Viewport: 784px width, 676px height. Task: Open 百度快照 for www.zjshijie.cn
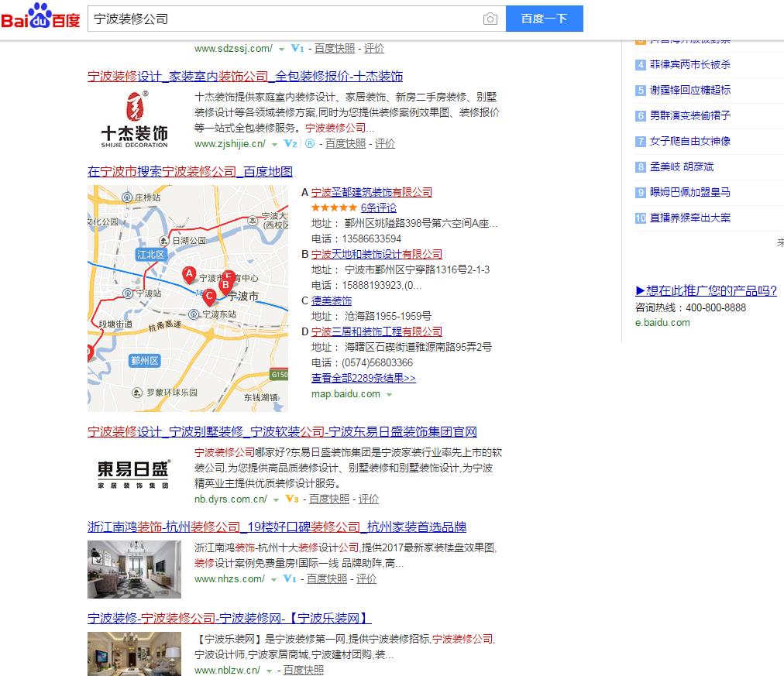pyautogui.click(x=346, y=143)
